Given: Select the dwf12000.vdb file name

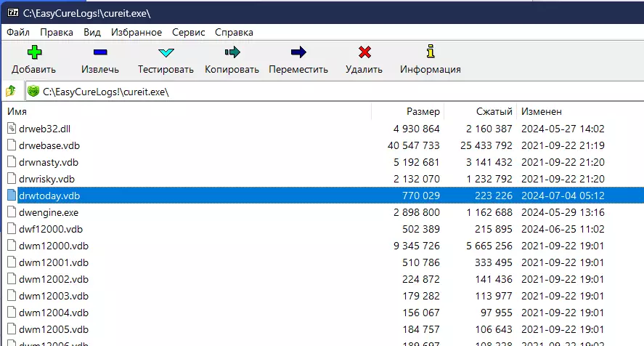Looking at the screenshot, I should click(51, 229).
